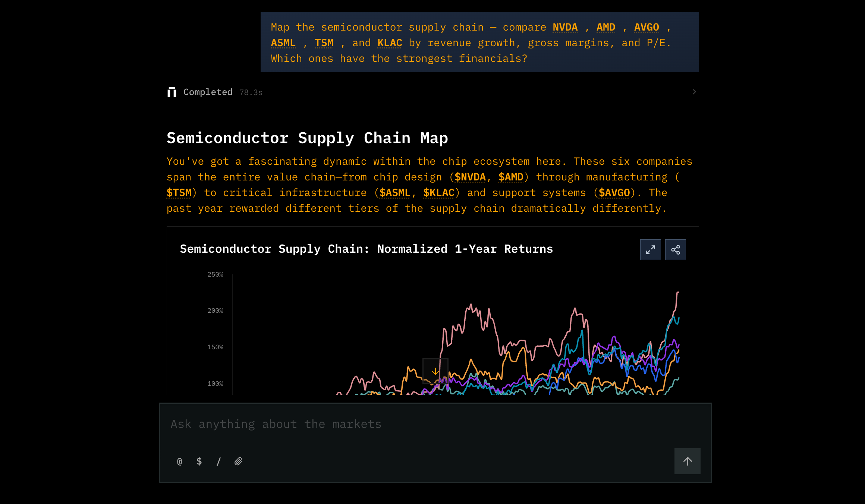Open the KLAC ticker in the prompt
The width and height of the screenshot is (865, 504).
389,42
